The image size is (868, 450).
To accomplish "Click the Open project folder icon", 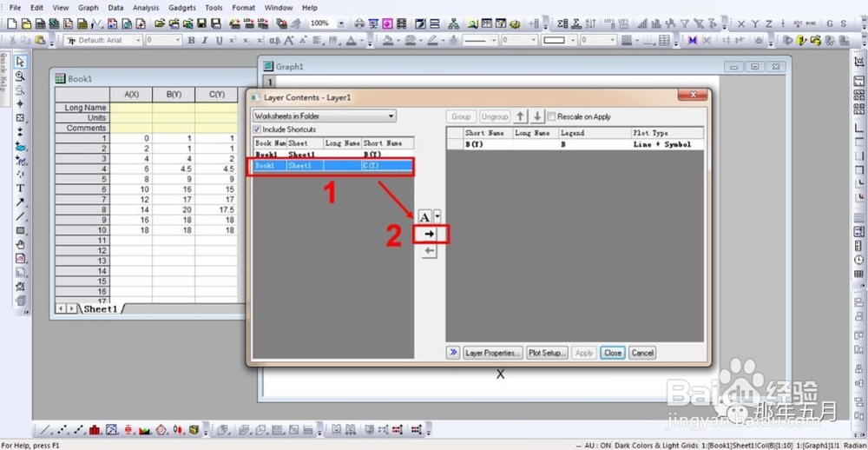I will 160,23.
